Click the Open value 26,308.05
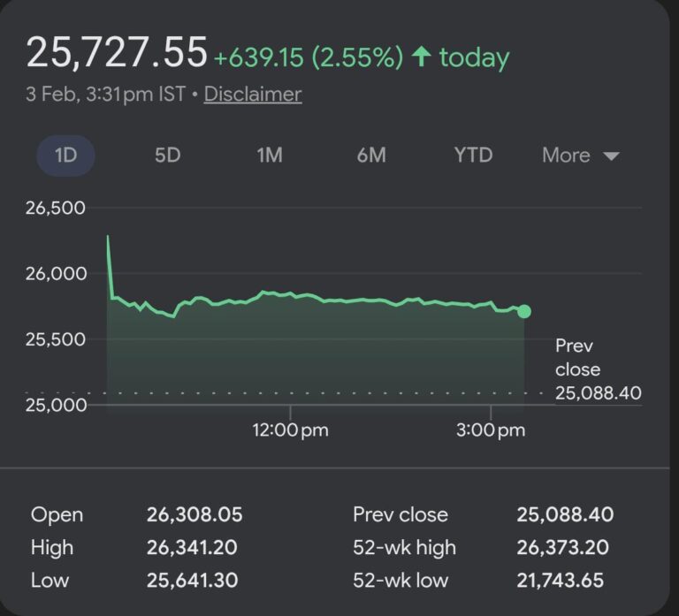This screenshot has height=616, width=679. (x=195, y=514)
